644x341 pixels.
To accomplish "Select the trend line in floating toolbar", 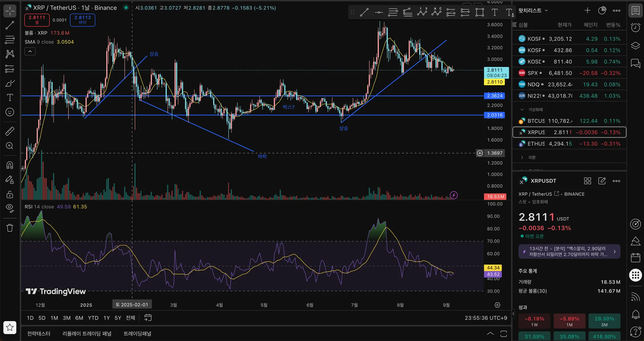I will (x=364, y=12).
